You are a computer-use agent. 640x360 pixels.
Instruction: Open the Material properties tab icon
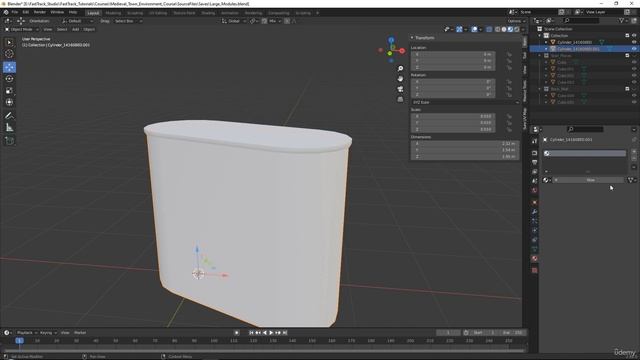click(x=534, y=258)
